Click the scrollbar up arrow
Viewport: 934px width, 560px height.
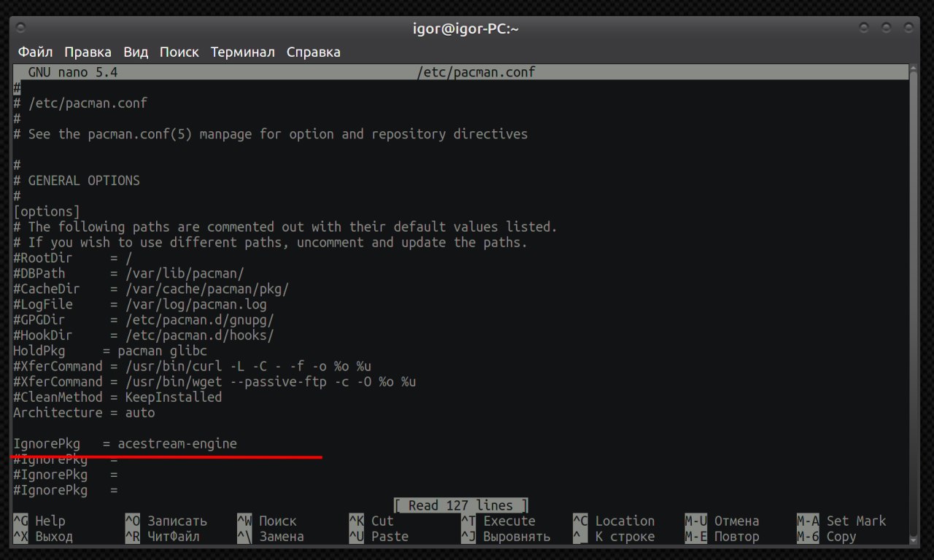click(x=913, y=69)
